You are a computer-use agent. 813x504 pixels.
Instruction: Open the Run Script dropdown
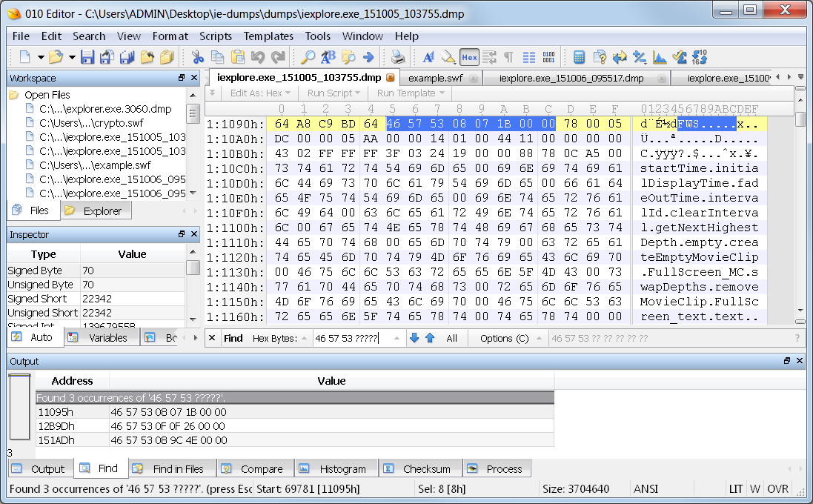334,93
